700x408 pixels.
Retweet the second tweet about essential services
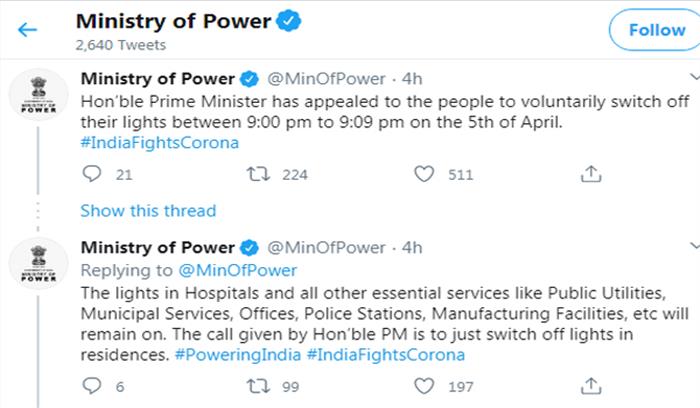(259, 385)
